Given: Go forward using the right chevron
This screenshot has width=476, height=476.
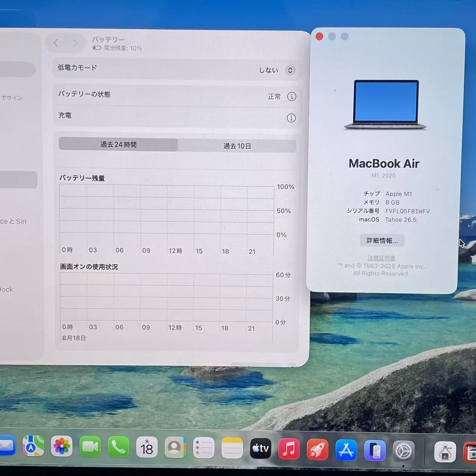Looking at the screenshot, I should [75, 43].
